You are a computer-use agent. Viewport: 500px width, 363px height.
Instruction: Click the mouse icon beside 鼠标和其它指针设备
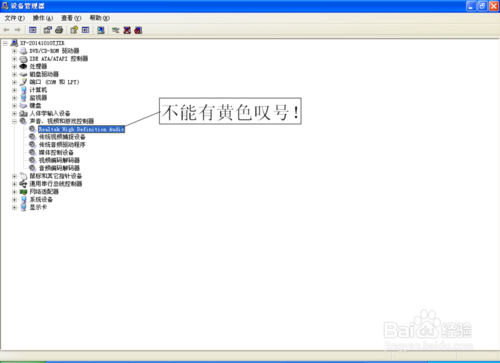point(23,176)
